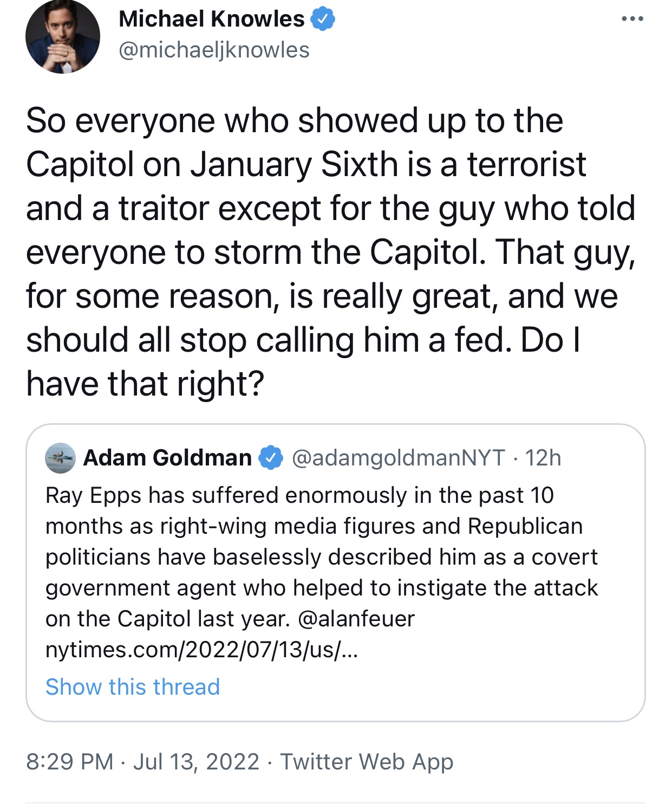Click the @adamgoldmanNYT handle
Image resolution: width=672 pixels, height=809 pixels.
[x=399, y=458]
